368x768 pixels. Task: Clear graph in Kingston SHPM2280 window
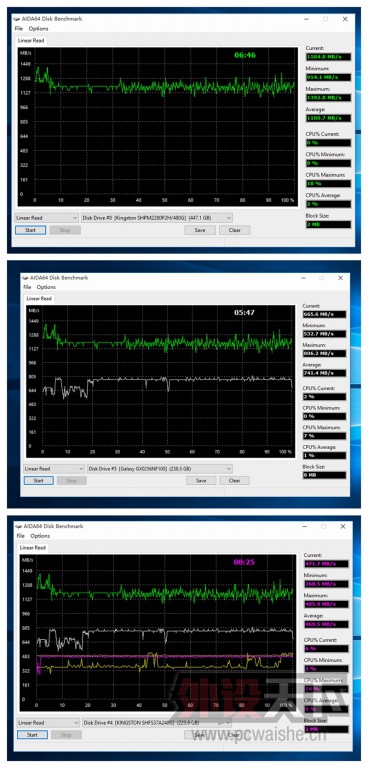(235, 230)
